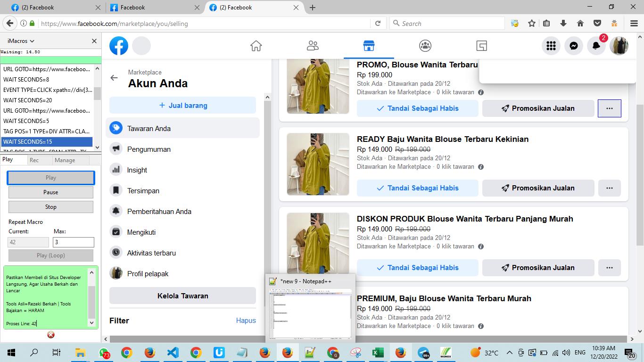This screenshot has height=362, width=644.
Task: Click the Jual barang button
Action: tap(182, 106)
